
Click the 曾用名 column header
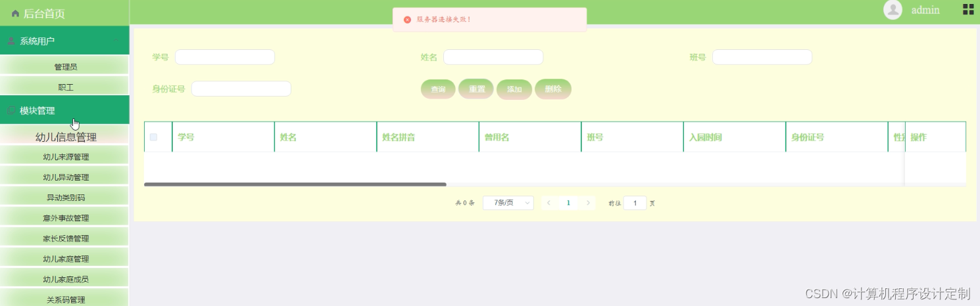click(530, 137)
